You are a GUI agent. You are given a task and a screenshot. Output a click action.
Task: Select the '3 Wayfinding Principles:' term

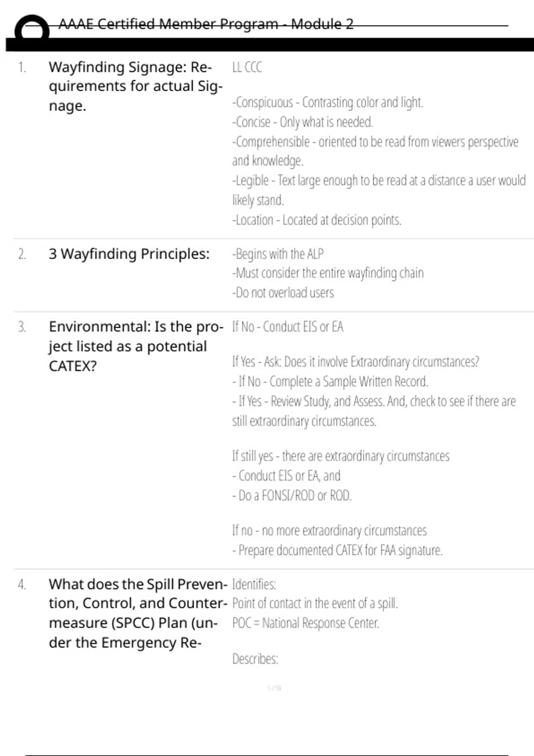(x=129, y=253)
